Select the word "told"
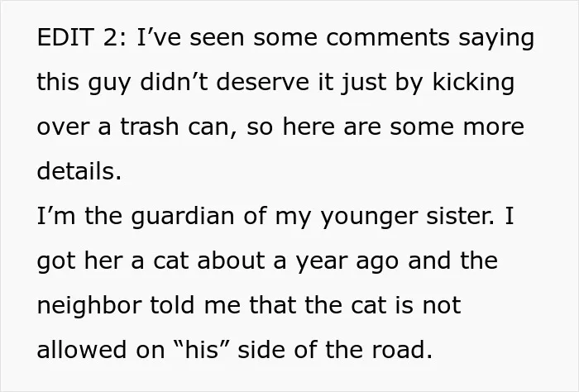The width and height of the screenshot is (579, 392). click(172, 305)
